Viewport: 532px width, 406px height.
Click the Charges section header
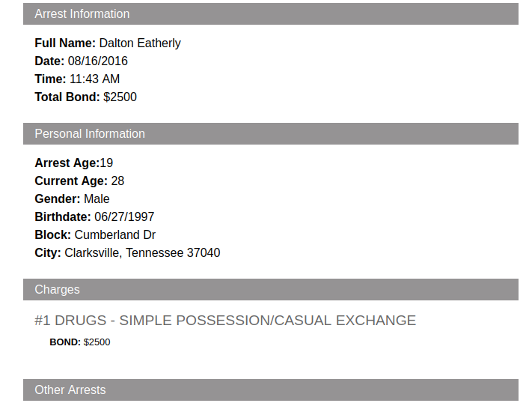tap(57, 290)
